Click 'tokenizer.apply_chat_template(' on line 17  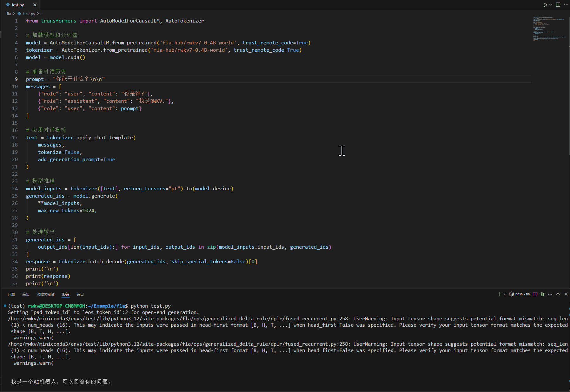[x=91, y=138]
